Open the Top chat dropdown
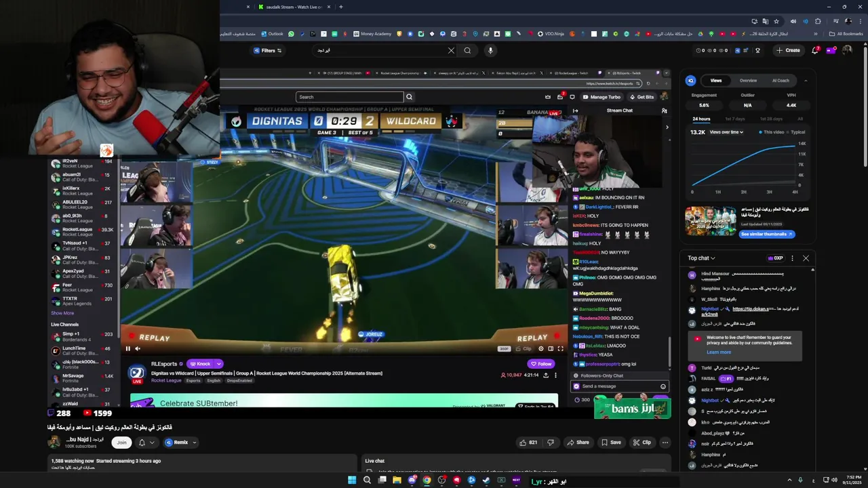Image resolution: width=868 pixels, height=488 pixels. (x=701, y=258)
